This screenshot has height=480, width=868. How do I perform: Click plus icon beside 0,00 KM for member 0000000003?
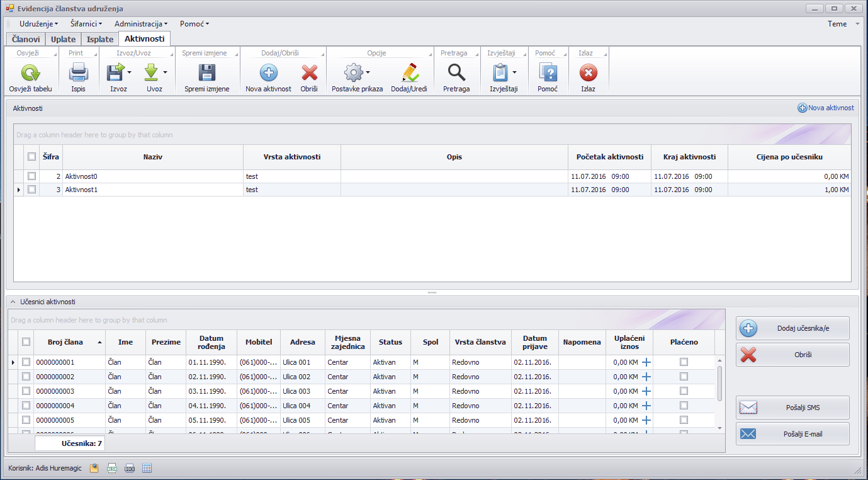(646, 391)
